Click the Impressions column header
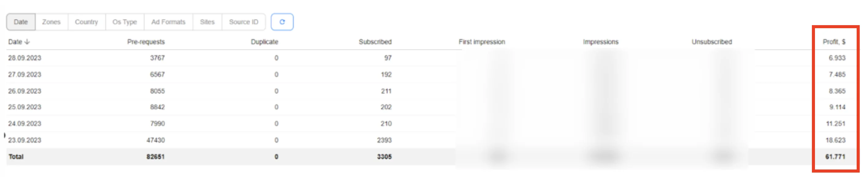Screen dimensions: 868x179 click(x=601, y=42)
